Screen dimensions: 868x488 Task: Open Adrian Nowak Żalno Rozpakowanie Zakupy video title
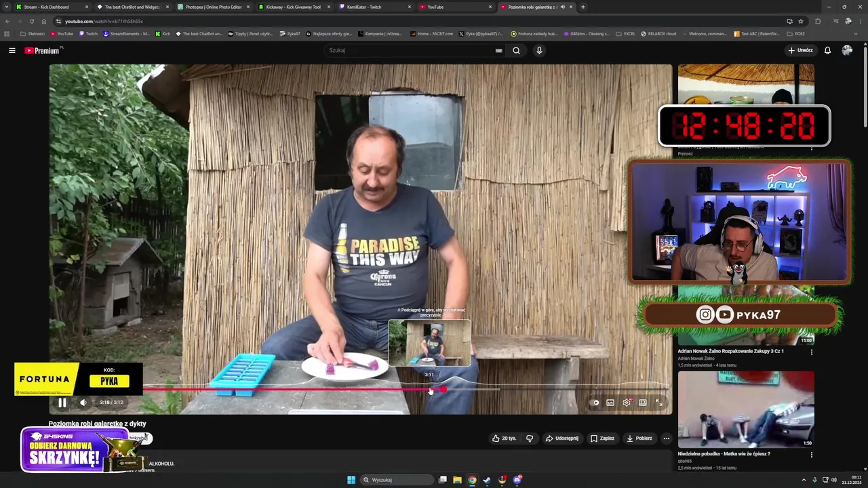[730, 351]
